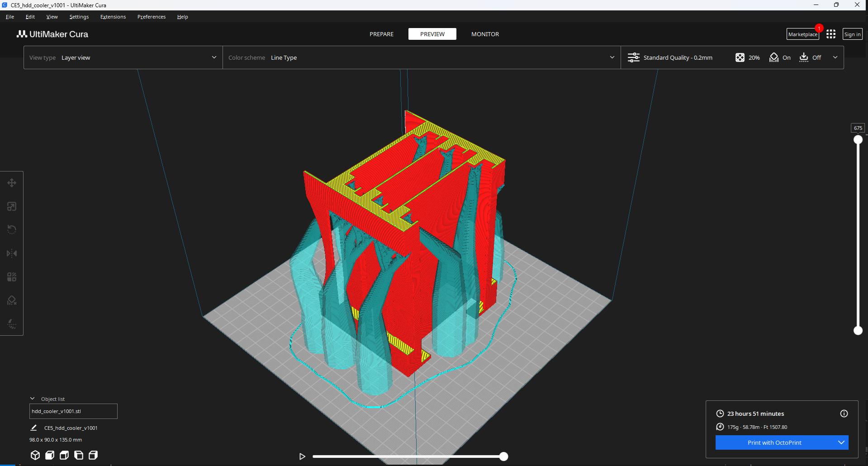The width and height of the screenshot is (868, 466).
Task: Open the Color scheme dropdown
Action: point(421,57)
